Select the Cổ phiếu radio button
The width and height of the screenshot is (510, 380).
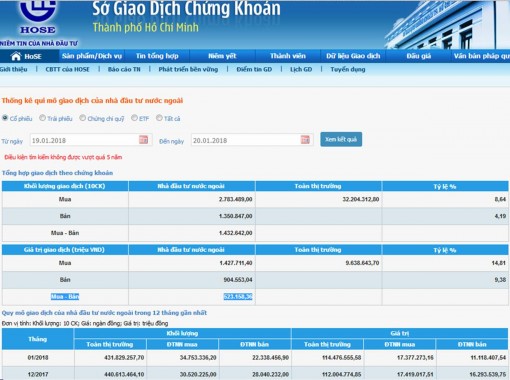click(5, 118)
